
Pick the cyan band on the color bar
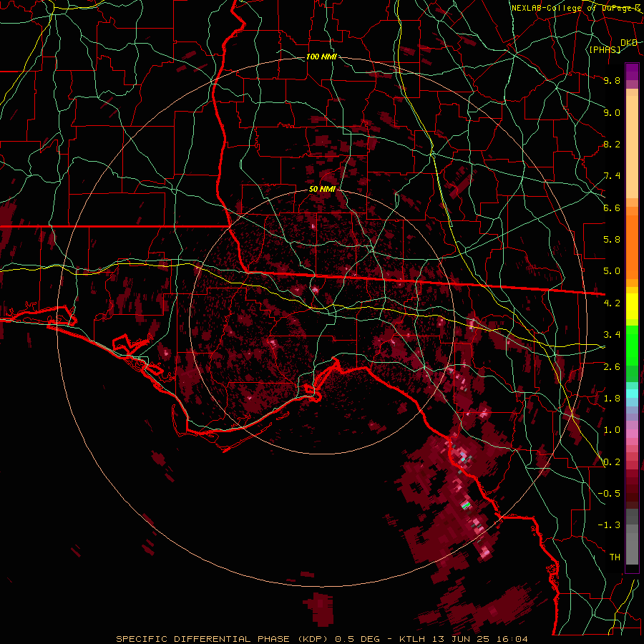point(632,394)
